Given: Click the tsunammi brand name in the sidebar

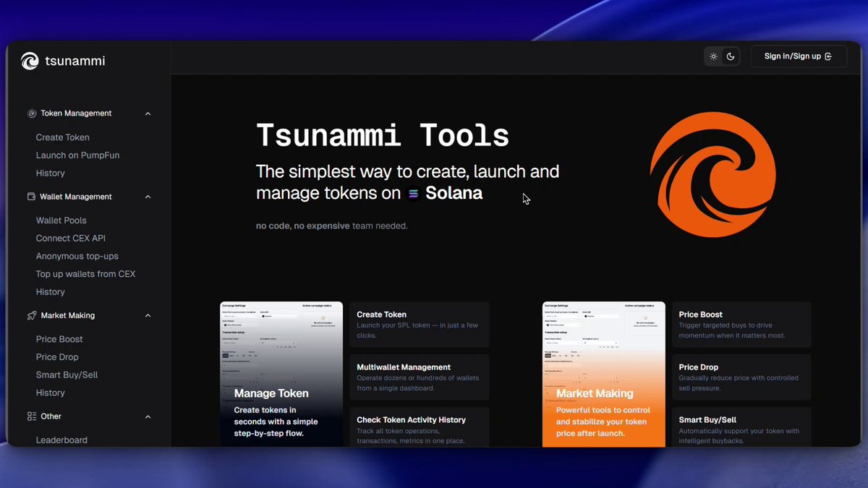Looking at the screenshot, I should [75, 61].
